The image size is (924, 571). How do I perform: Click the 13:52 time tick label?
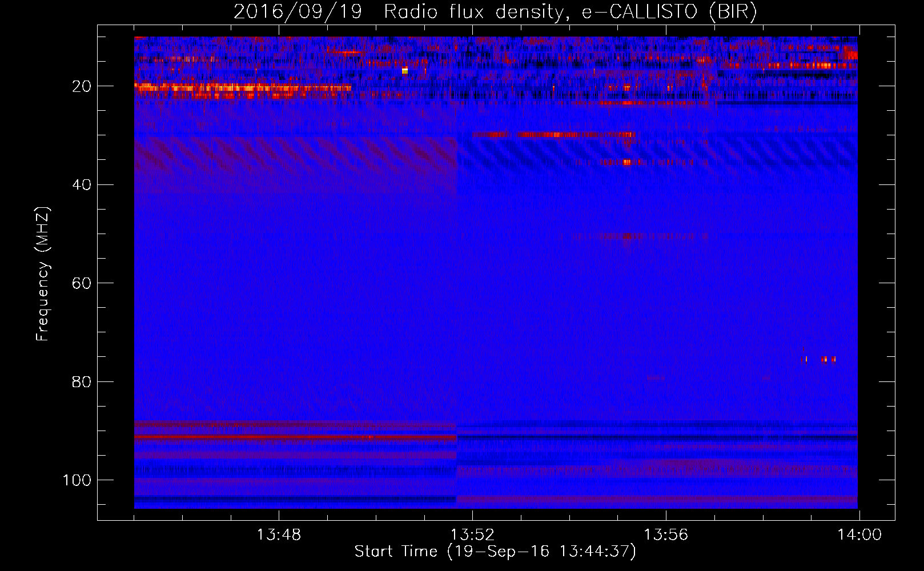[x=472, y=535]
